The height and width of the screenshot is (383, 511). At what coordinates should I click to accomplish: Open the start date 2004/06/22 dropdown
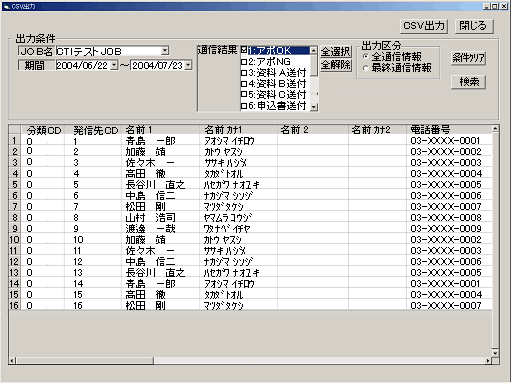pos(114,65)
